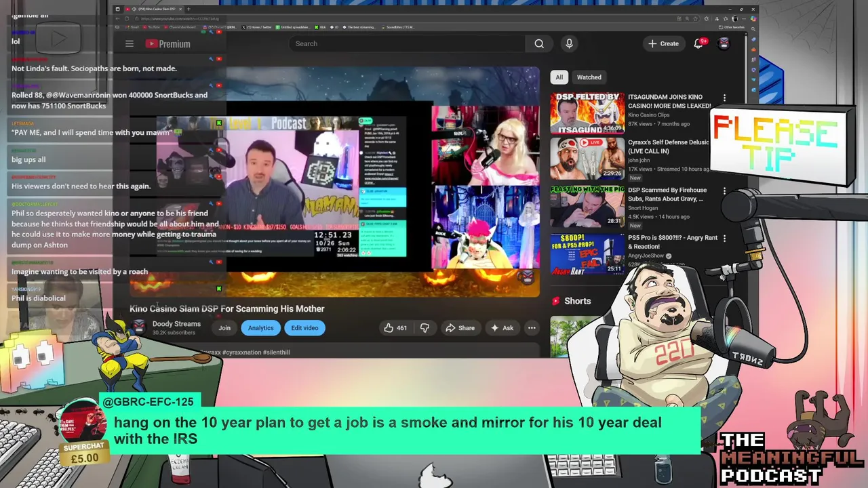The image size is (868, 488).
Task: Open ITSAGUNDAM JOINS KINO CASINO video thumbnail
Action: [x=587, y=113]
